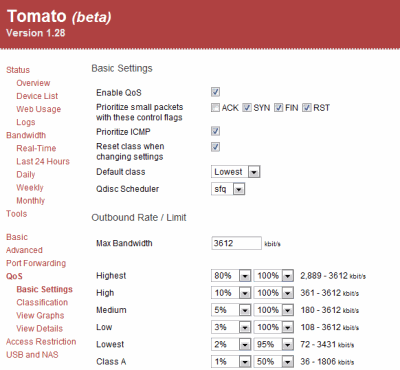This screenshot has height=370, width=400.
Task: Open QoS View Details page
Action: [x=40, y=329]
